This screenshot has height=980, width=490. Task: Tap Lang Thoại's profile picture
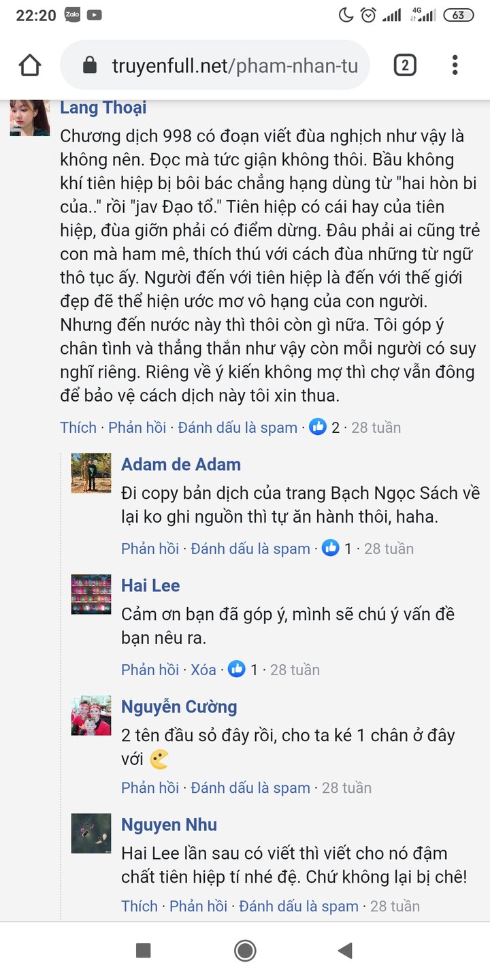[30, 118]
